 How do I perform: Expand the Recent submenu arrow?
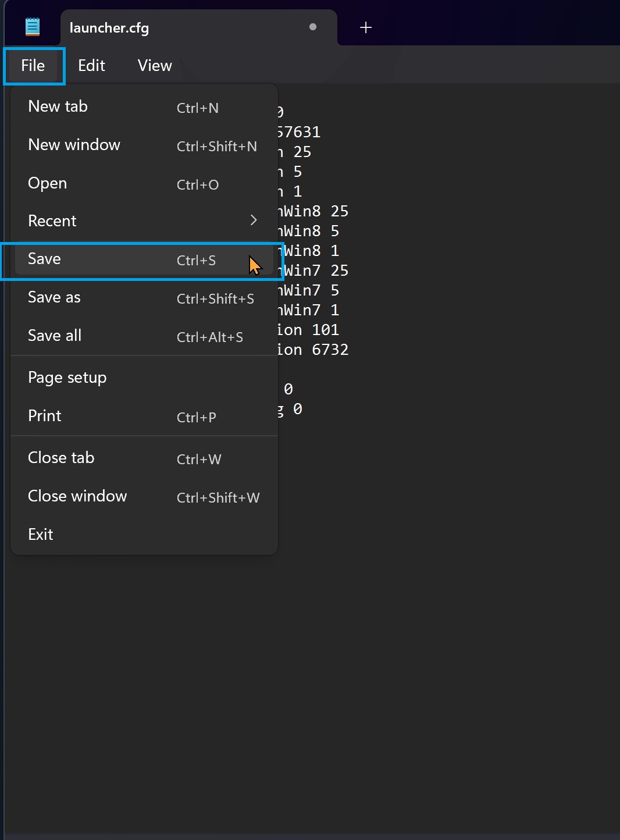tap(253, 220)
